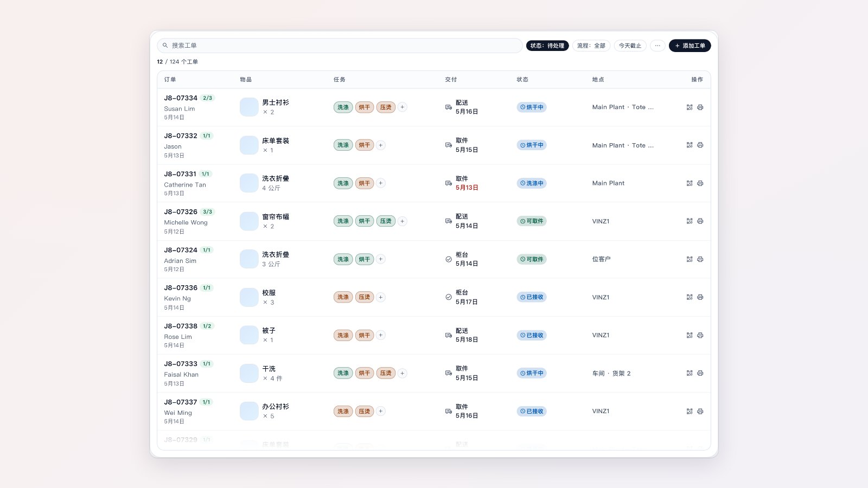The width and height of the screenshot is (868, 488).
Task: Open the 状态: 待处理 filter dropdown
Action: click(547, 46)
